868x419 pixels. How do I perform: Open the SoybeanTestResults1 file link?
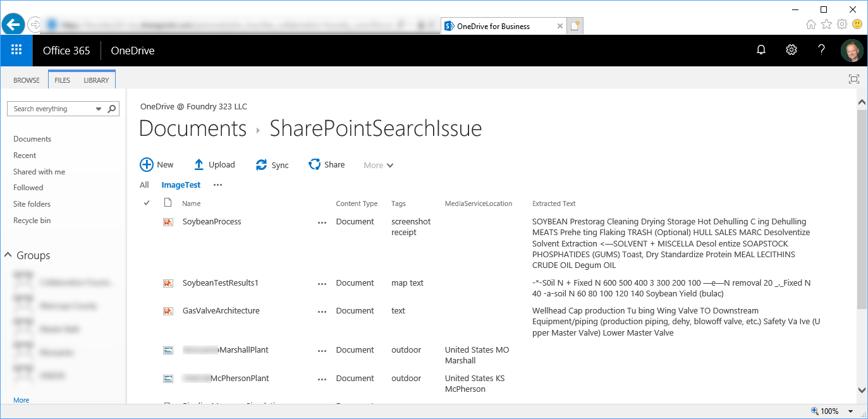click(x=220, y=283)
